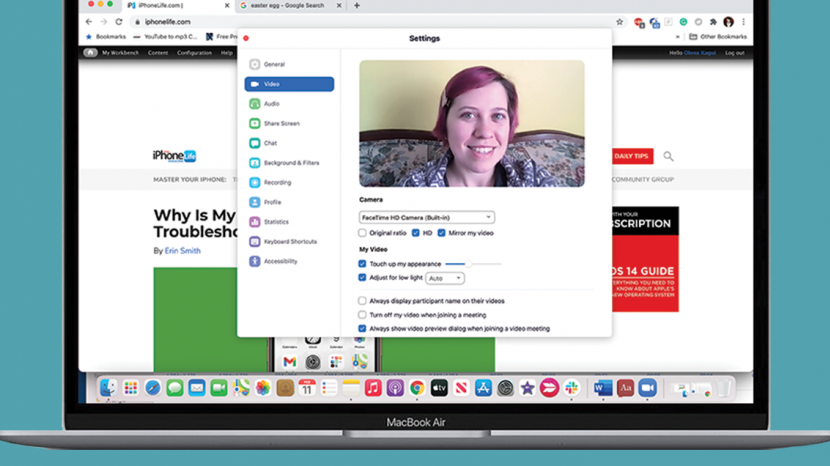The height and width of the screenshot is (466, 830).
Task: Open Chrome profile avatar
Action: tap(728, 22)
